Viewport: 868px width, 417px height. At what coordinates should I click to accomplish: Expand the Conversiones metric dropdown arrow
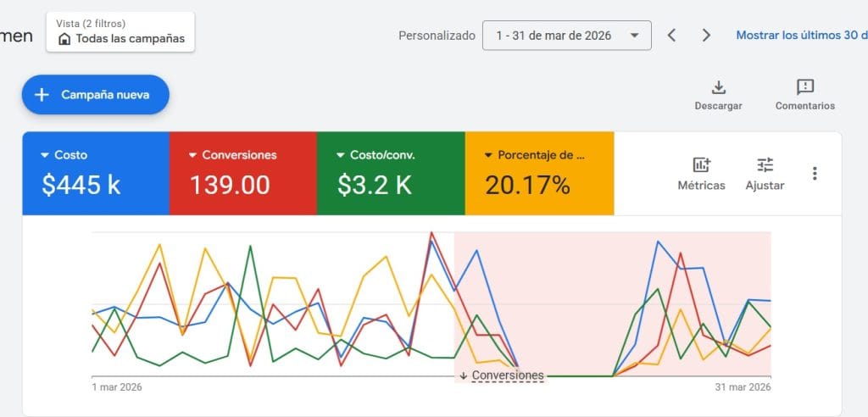click(x=192, y=156)
